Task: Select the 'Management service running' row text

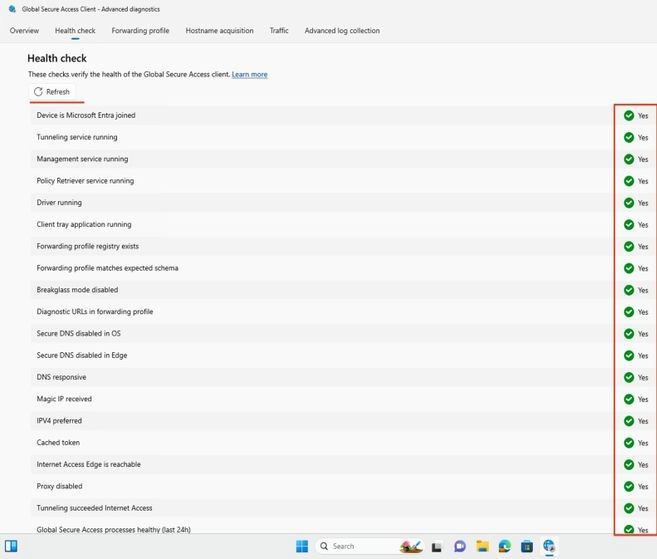Action: pos(83,159)
